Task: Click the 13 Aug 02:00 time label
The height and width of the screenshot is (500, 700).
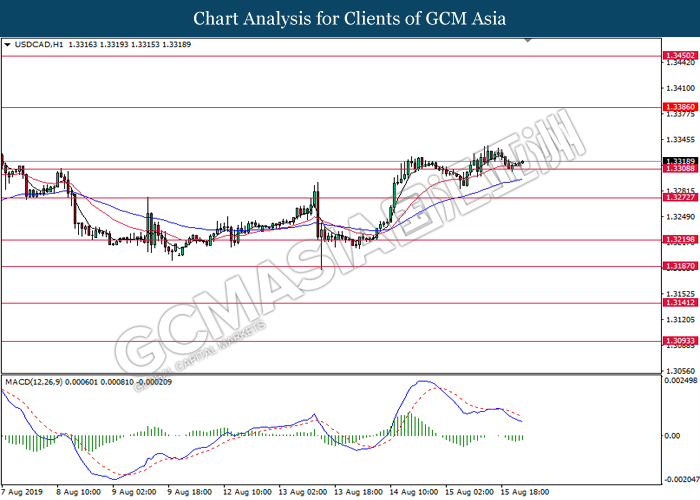Action: (303, 492)
